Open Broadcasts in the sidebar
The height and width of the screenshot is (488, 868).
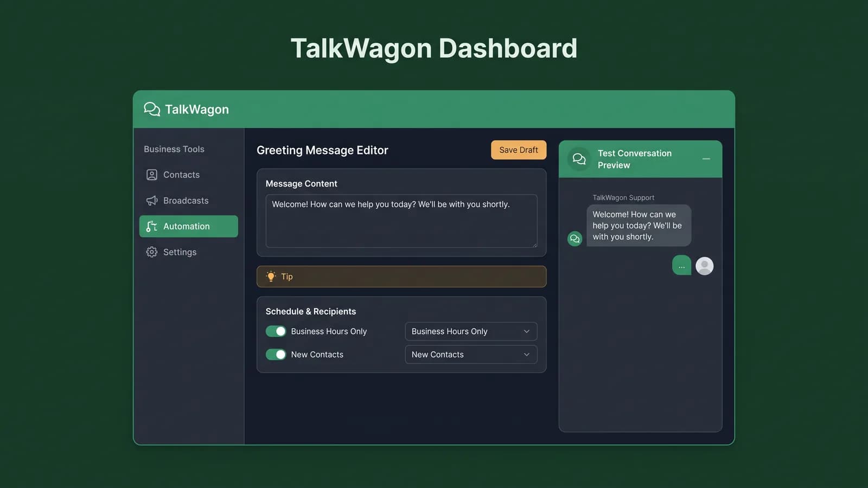pos(188,201)
